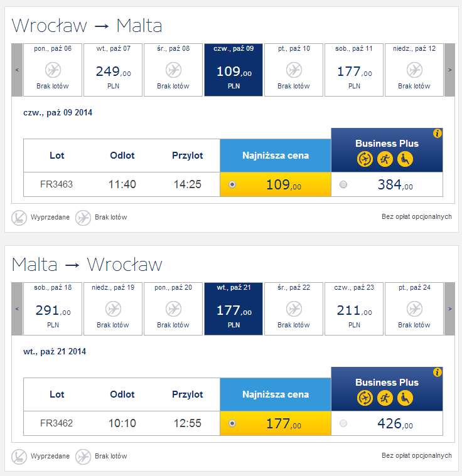462x476 pixels.
Task: Click info icon on return Business Plus
Action: pyautogui.click(x=437, y=372)
